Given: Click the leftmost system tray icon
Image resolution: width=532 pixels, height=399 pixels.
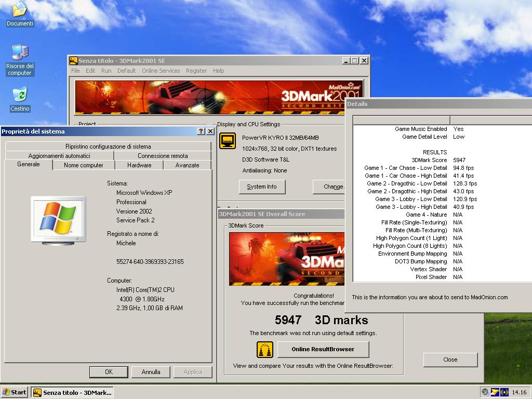Looking at the screenshot, I should pyautogui.click(x=485, y=392).
